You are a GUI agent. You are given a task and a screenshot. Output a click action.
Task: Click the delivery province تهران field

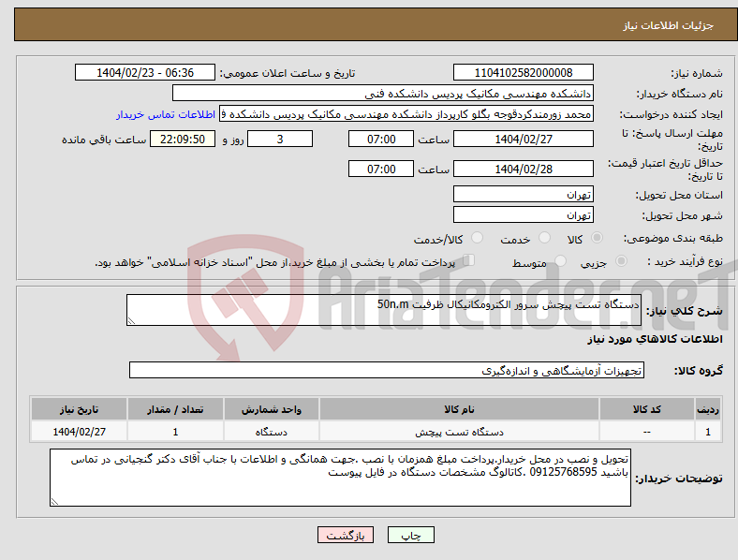click(x=523, y=195)
